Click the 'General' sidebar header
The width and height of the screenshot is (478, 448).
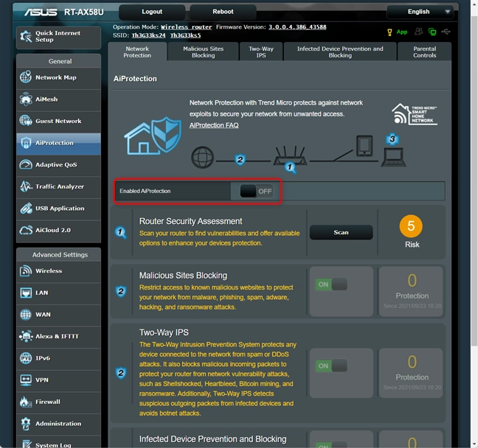click(x=60, y=61)
